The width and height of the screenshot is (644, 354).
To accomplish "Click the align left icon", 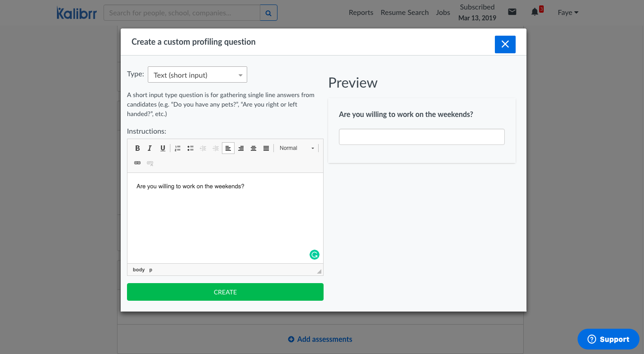I will point(228,148).
